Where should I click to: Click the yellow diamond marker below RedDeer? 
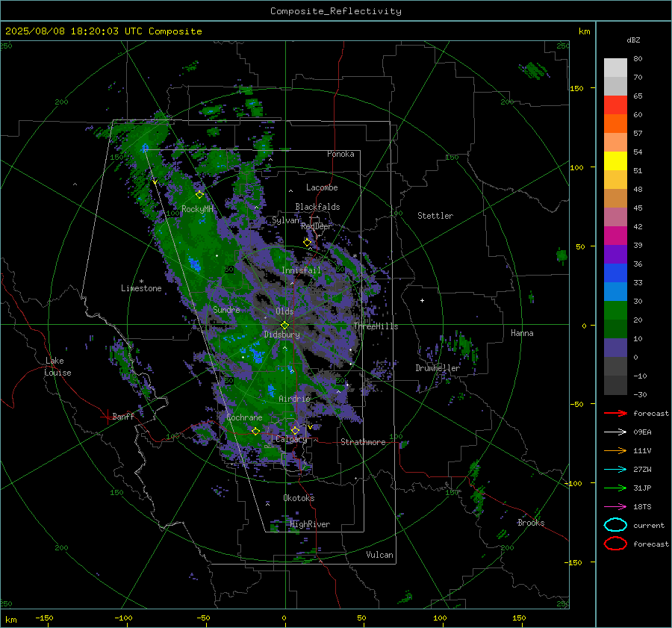pyautogui.click(x=307, y=243)
